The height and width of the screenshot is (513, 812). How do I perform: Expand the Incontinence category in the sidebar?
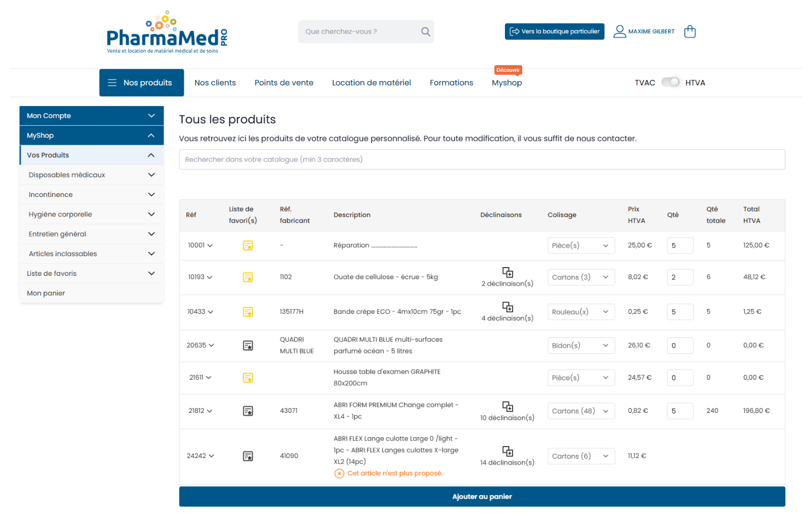91,194
